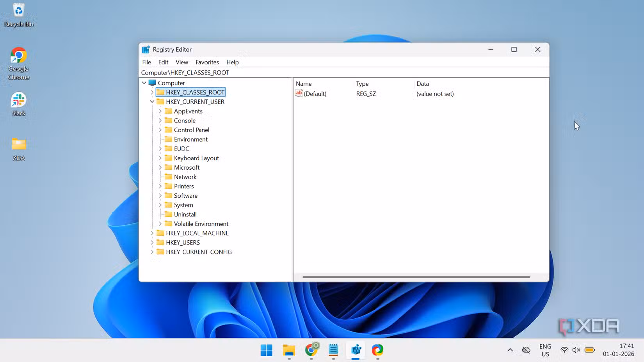Expand HKEY_LOCAL_MACHINE chevron
The height and width of the screenshot is (362, 644).
152,233
